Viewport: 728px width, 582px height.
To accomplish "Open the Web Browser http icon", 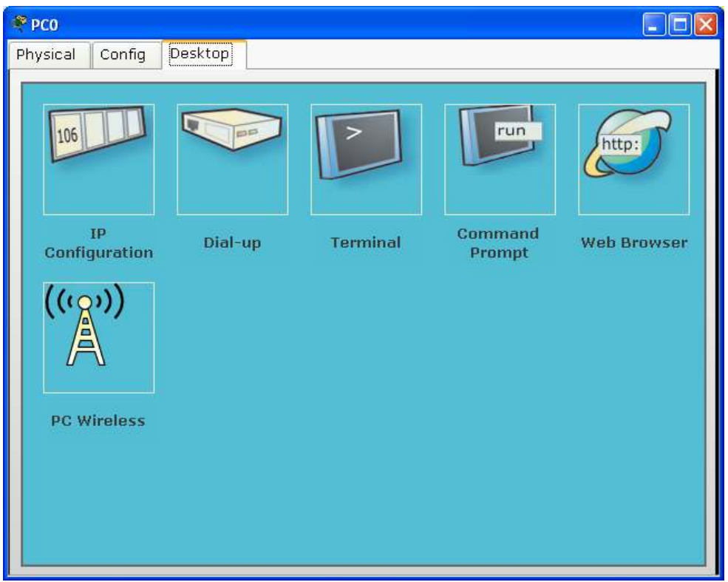I will pyautogui.click(x=633, y=159).
